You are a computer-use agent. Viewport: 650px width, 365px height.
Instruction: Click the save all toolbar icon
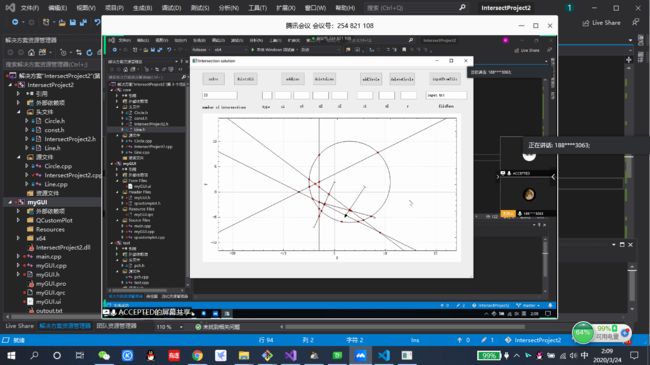83,22
